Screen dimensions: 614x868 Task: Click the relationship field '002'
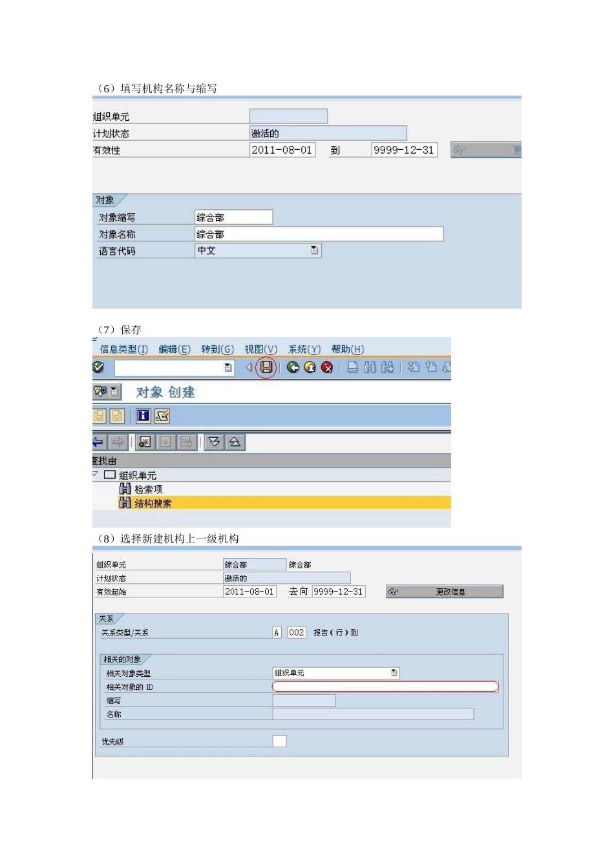(297, 632)
